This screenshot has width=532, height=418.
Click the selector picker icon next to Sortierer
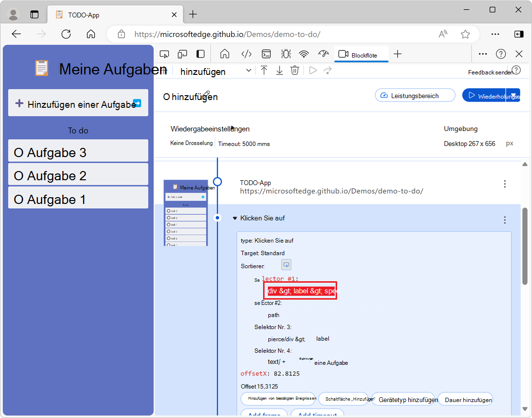pyautogui.click(x=286, y=265)
